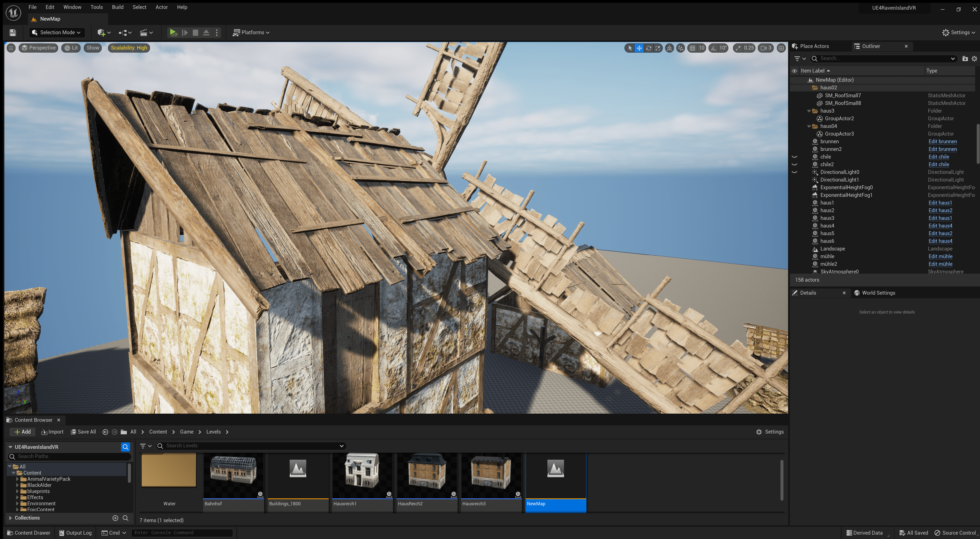Toggle visibility of the chile actor
This screenshot has width=980, height=539.
pos(794,157)
